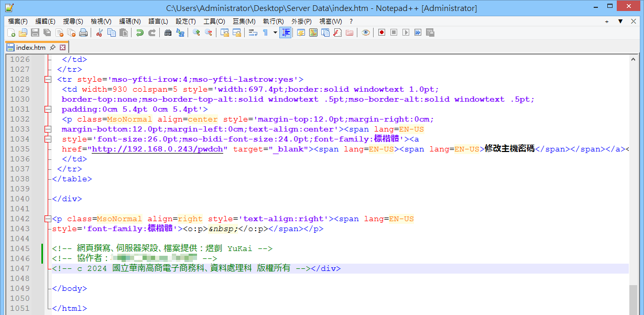
Task: Click the New file toolbar icon
Action: [11, 32]
